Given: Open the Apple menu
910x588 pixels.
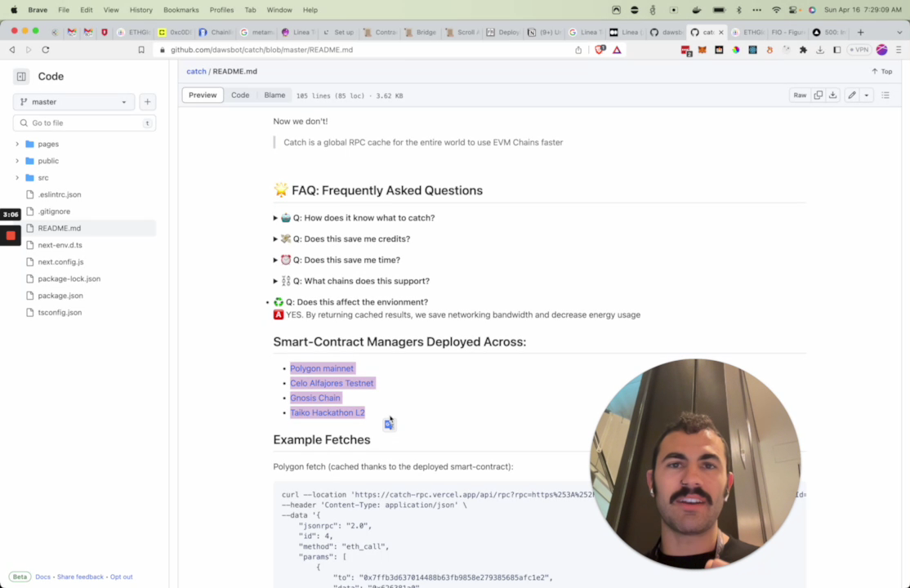Looking at the screenshot, I should pos(14,10).
